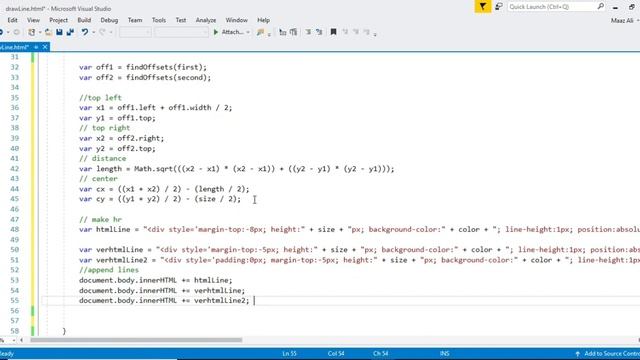Click the Ln 55 status bar indicator

(x=289, y=354)
